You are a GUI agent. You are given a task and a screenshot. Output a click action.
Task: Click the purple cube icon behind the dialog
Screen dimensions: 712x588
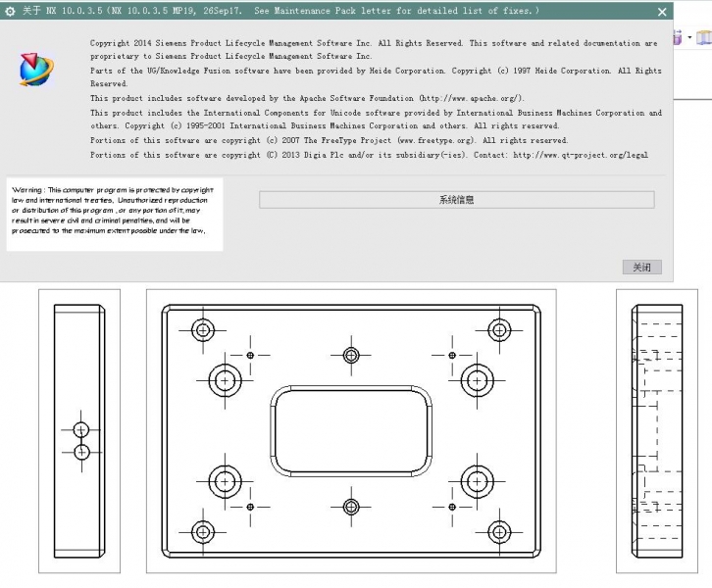point(678,37)
